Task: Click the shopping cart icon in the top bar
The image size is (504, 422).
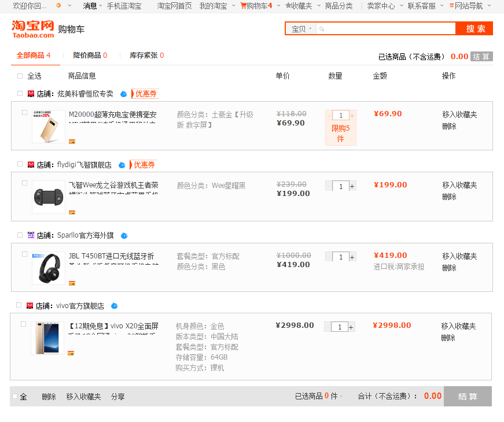Action: [x=243, y=5]
